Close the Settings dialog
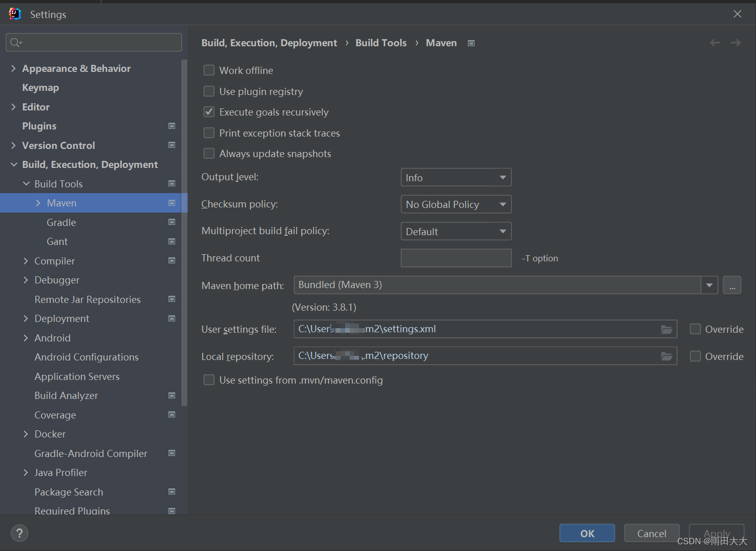This screenshot has width=756, height=551. 738,14
